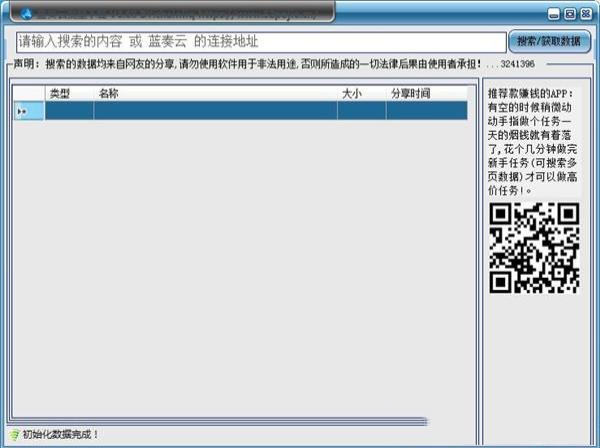Close the window
Image resolution: width=600 pixels, height=448 pixels.
pyautogui.click(x=586, y=14)
